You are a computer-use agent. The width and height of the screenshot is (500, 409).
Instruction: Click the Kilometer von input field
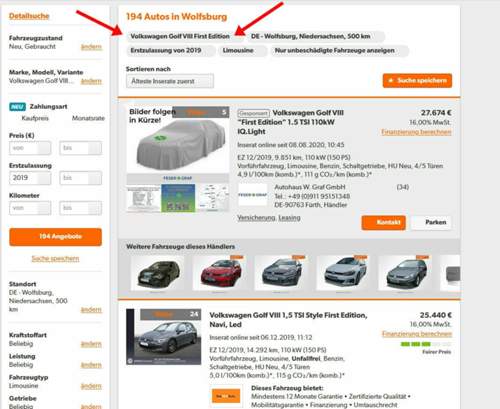tap(30, 208)
